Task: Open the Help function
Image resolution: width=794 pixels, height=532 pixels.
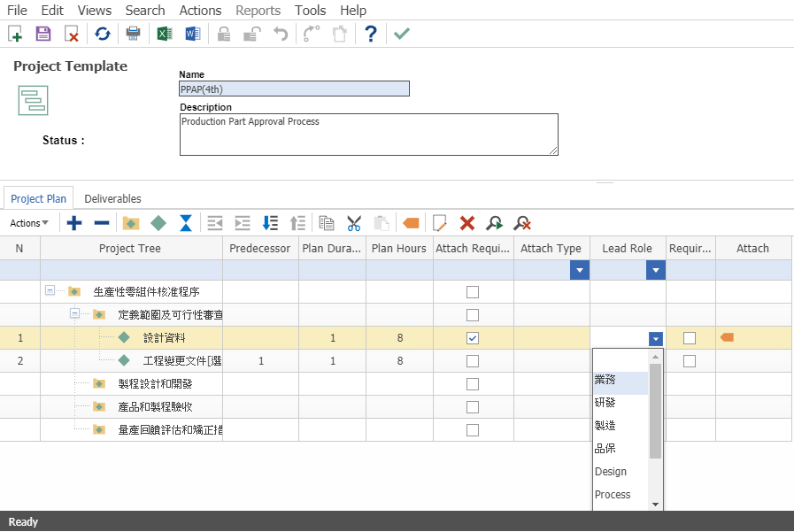Action: point(370,33)
